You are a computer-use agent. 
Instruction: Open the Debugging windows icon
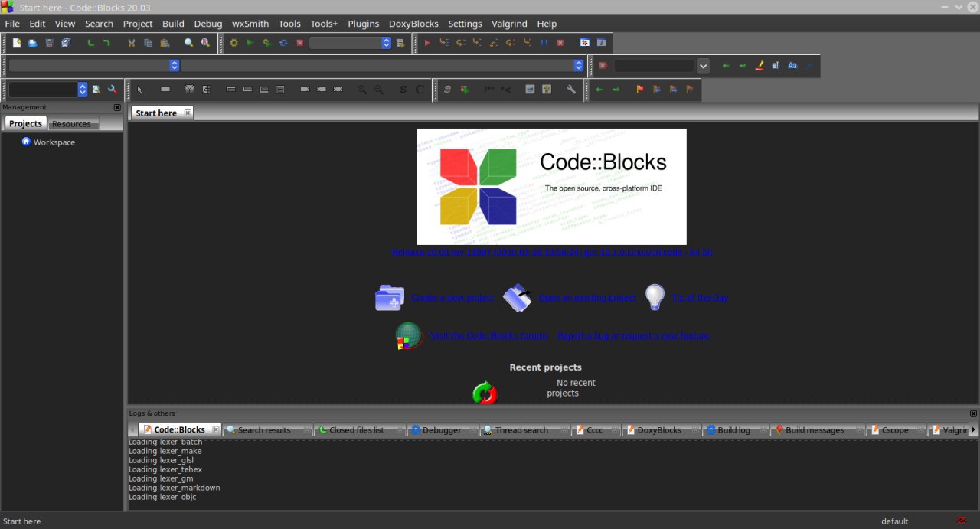pos(584,43)
